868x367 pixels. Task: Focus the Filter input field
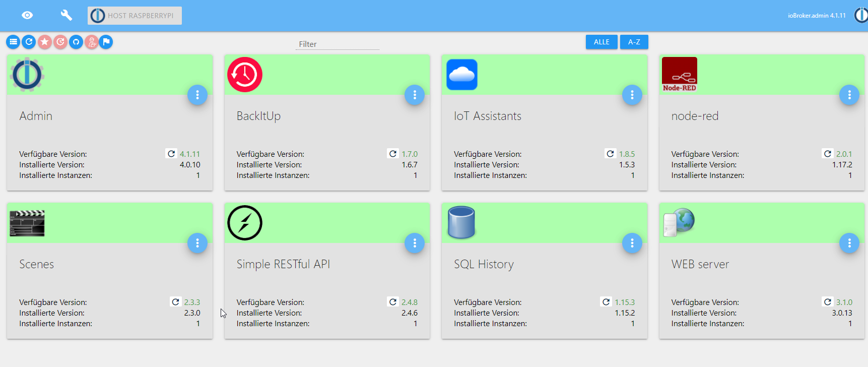tap(337, 44)
